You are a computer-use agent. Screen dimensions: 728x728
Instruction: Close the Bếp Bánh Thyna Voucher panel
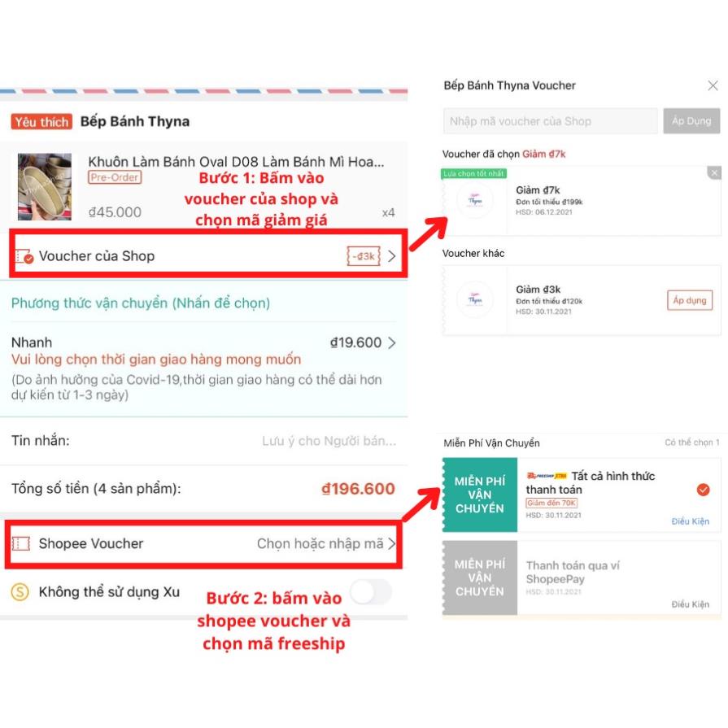coord(713,85)
